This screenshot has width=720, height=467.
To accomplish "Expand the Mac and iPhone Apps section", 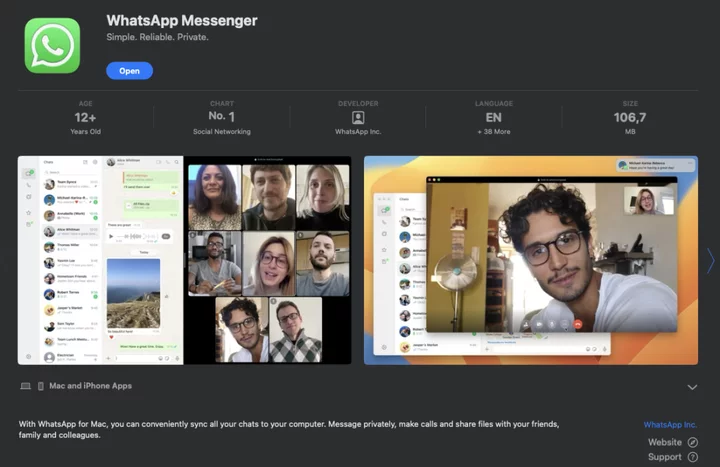I will pos(692,387).
